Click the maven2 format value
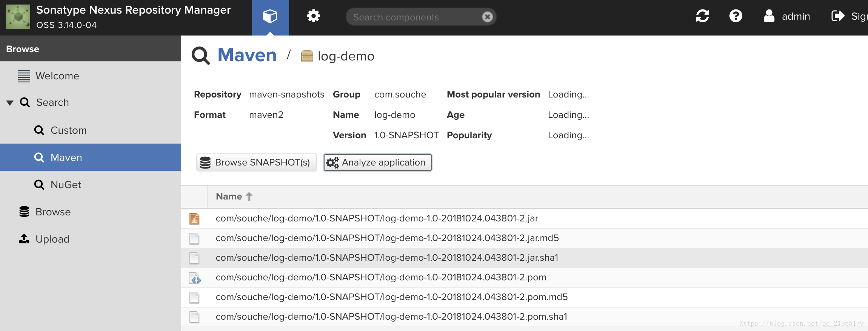The width and height of the screenshot is (868, 331). pos(266,115)
